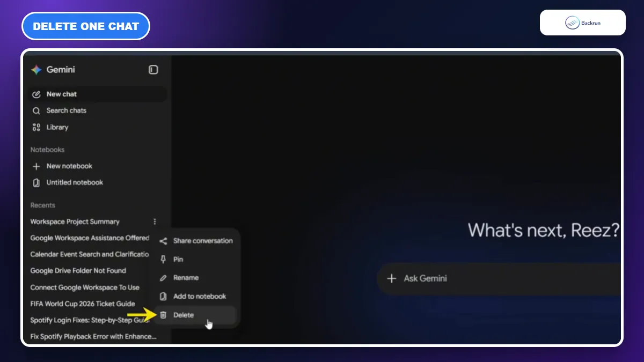
Task: Start a New chat
Action: tap(97, 94)
